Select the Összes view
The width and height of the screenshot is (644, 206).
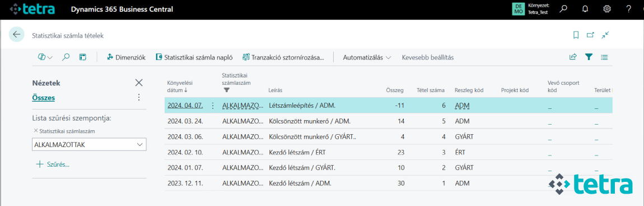click(44, 98)
